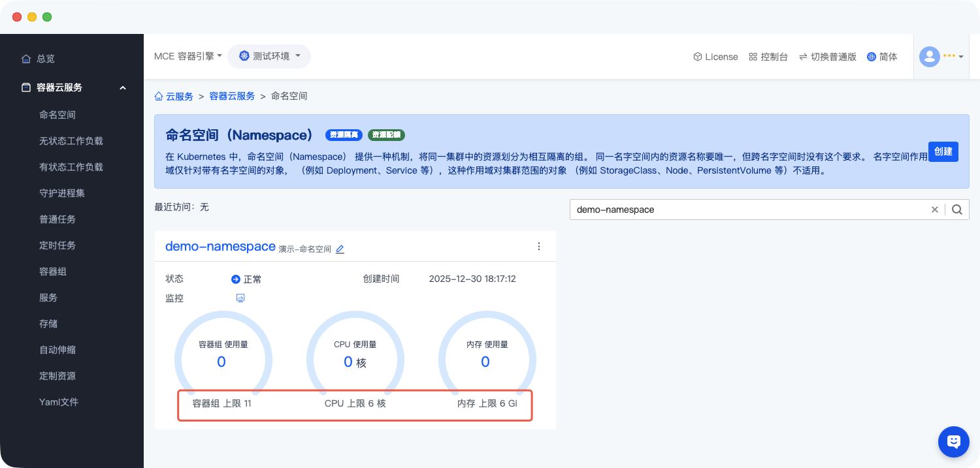Switch language via 简体 selector
This screenshot has height=468, width=980.
point(882,57)
